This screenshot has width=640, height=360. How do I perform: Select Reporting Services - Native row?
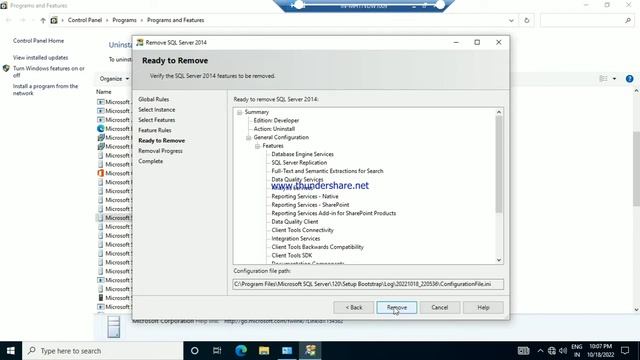305,196
